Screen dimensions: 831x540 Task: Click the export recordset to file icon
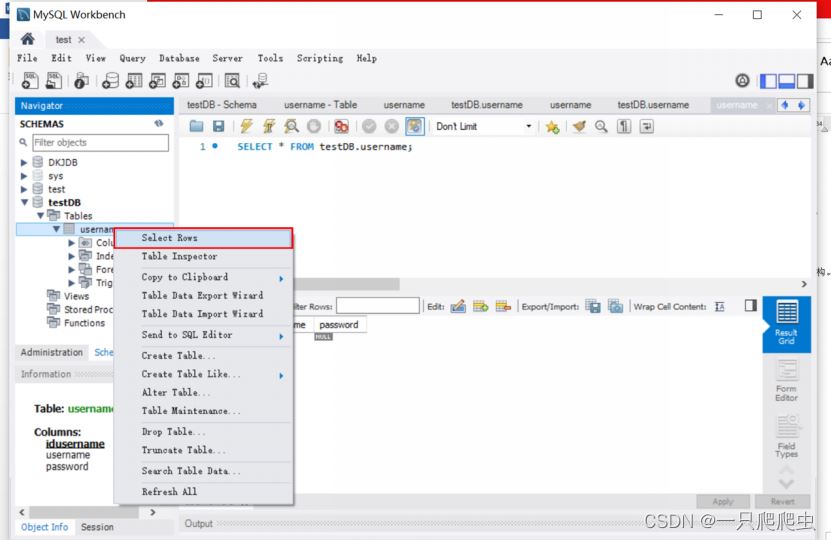[x=593, y=306]
